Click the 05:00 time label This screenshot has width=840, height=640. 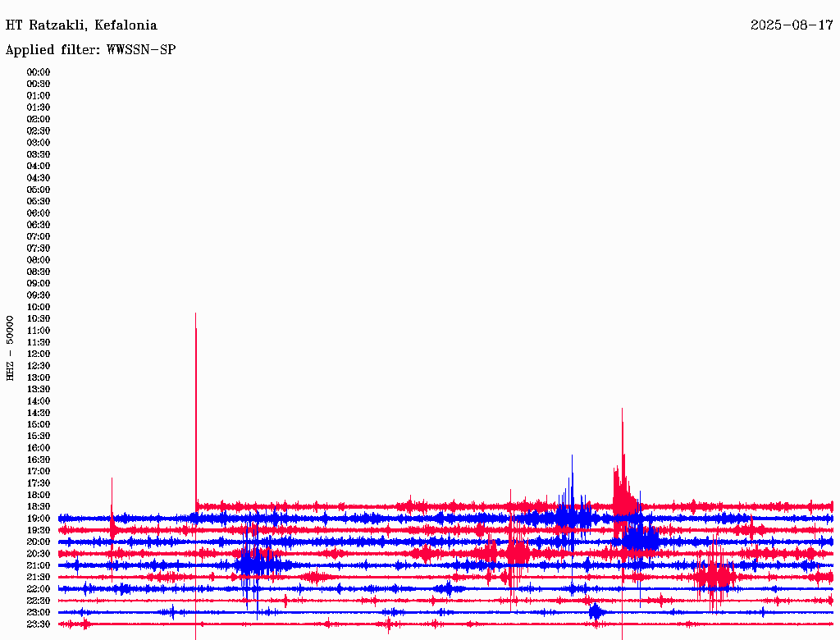pyautogui.click(x=39, y=190)
